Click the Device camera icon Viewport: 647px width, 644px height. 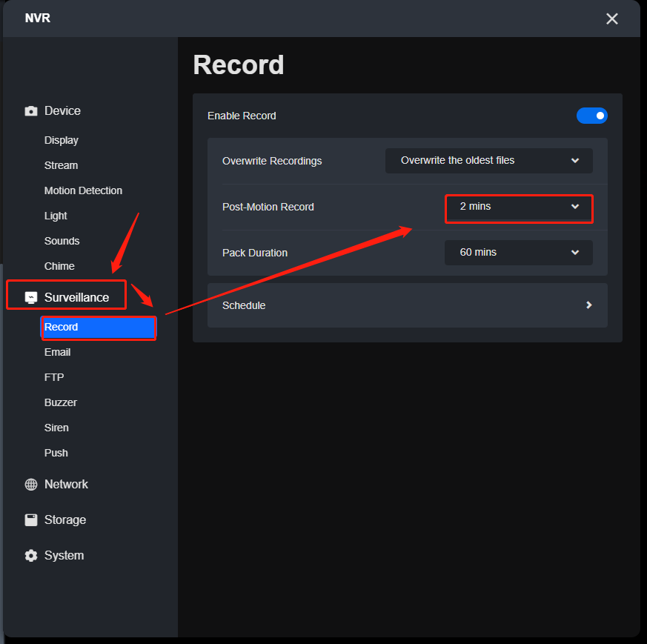(30, 110)
